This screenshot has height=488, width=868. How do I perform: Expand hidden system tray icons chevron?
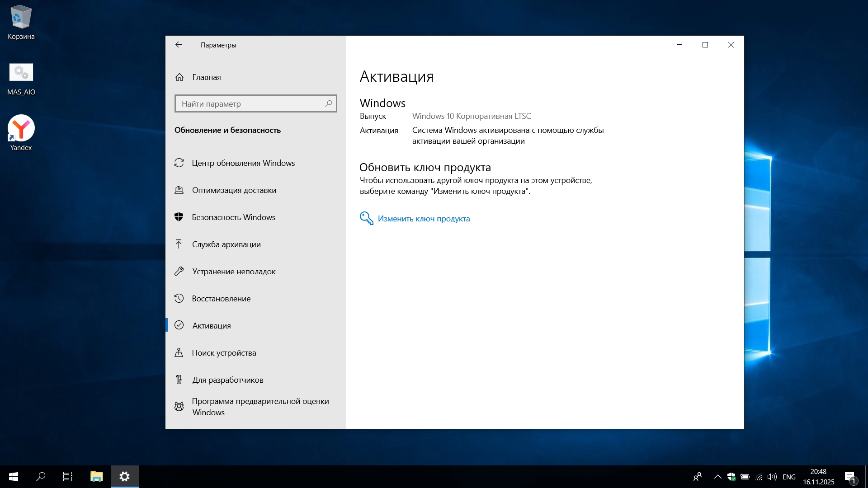pos(717,477)
